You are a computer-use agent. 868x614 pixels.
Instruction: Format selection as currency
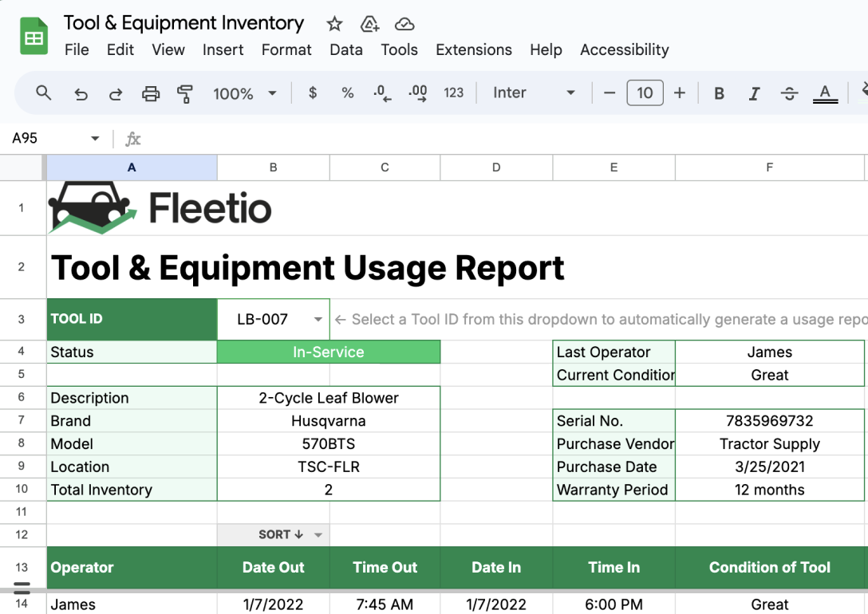[x=313, y=93]
